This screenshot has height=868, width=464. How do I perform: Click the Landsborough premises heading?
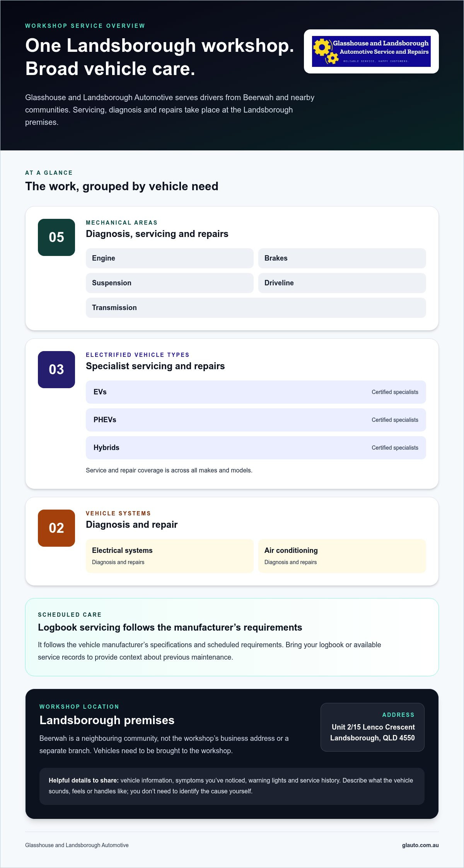pyautogui.click(x=107, y=720)
